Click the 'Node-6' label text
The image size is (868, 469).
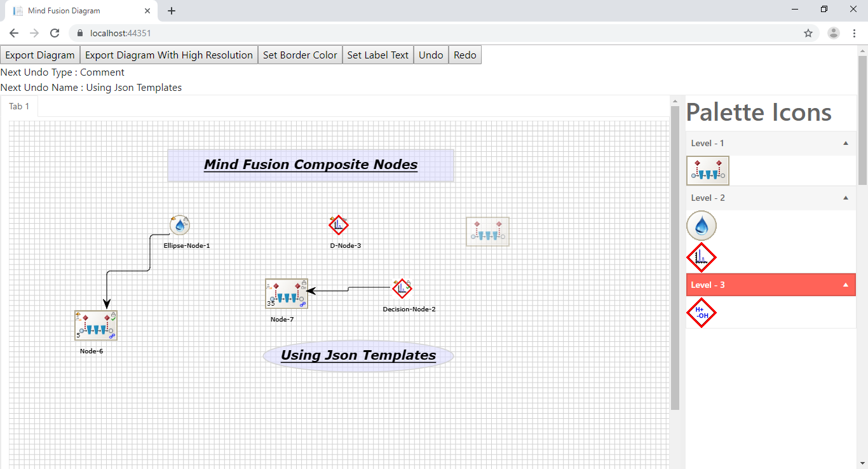pyautogui.click(x=92, y=351)
